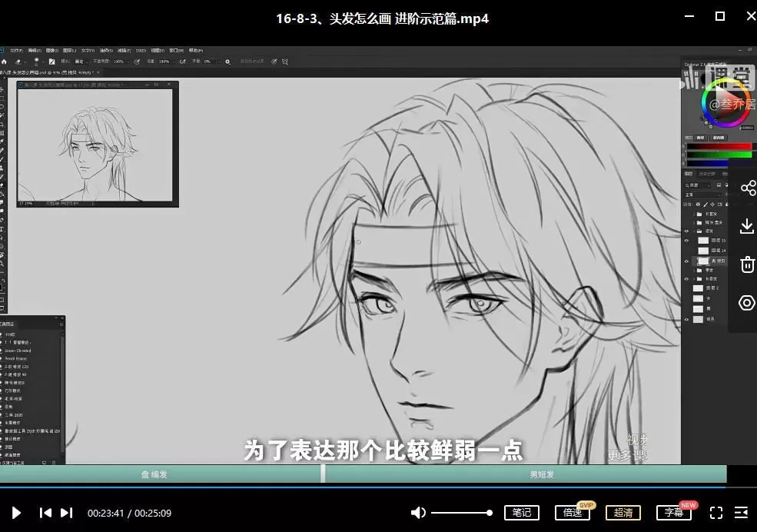Click the download icon on right sidebar
This screenshot has height=532, width=757.
747,226
